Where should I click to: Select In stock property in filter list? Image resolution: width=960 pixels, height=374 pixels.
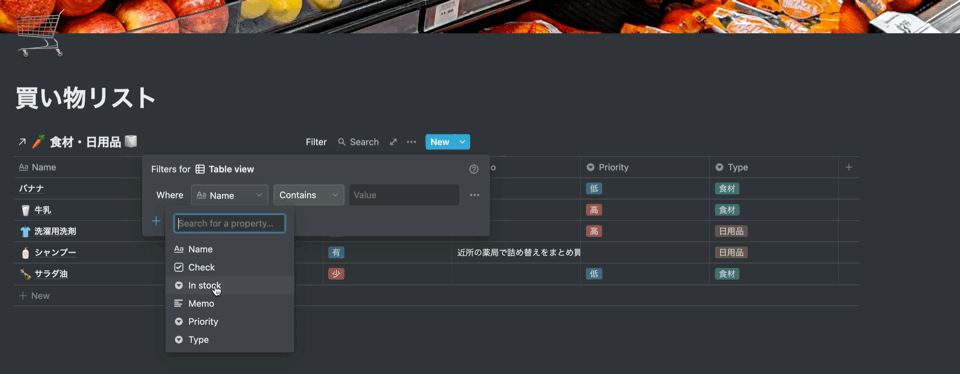tap(230, 285)
